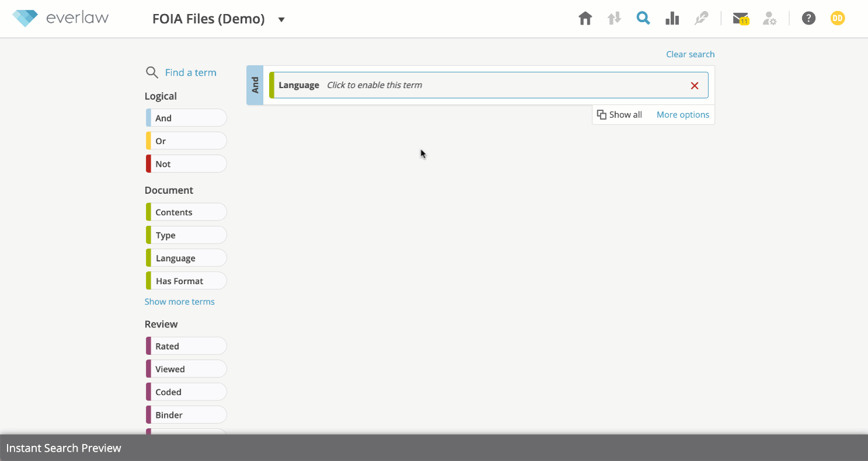The image size is (868, 461).
Task: Click the Clear search link
Action: point(691,54)
